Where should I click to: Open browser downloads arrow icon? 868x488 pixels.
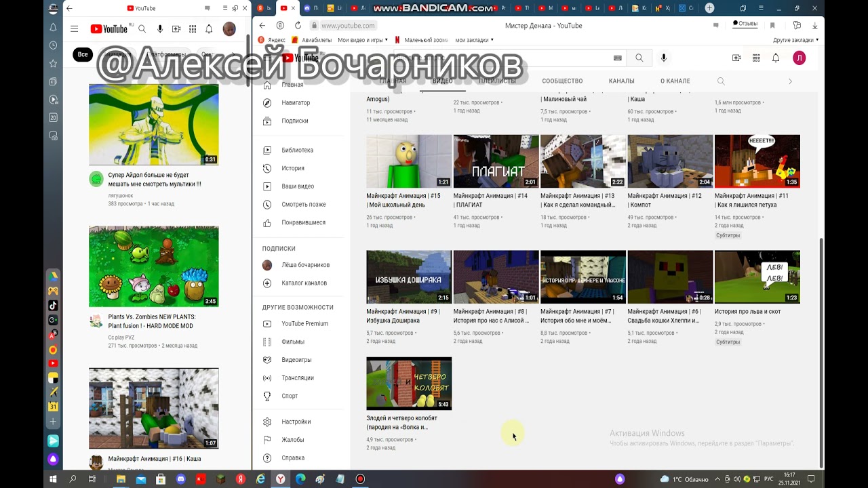[814, 25]
